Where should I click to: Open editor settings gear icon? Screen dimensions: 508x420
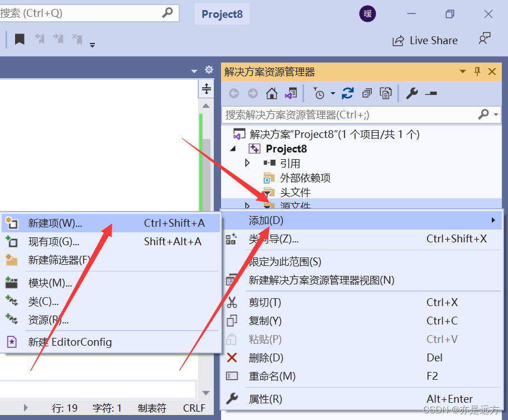point(209,70)
